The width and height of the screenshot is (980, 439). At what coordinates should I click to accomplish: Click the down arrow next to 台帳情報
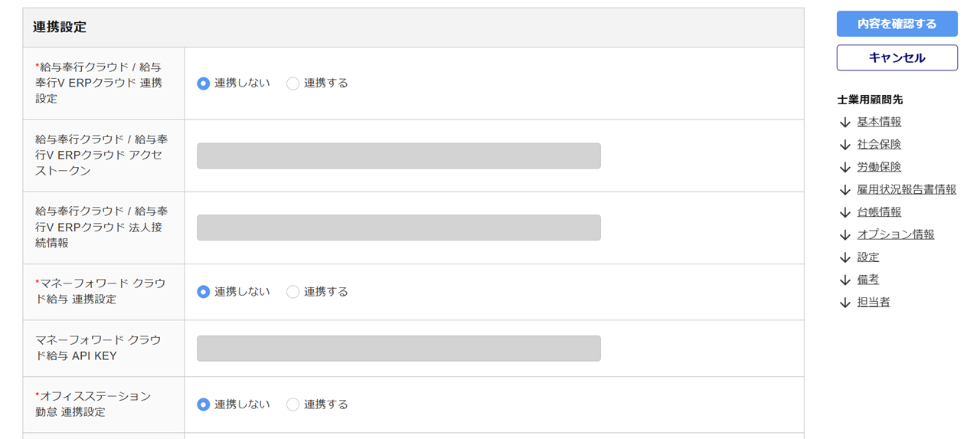point(845,212)
